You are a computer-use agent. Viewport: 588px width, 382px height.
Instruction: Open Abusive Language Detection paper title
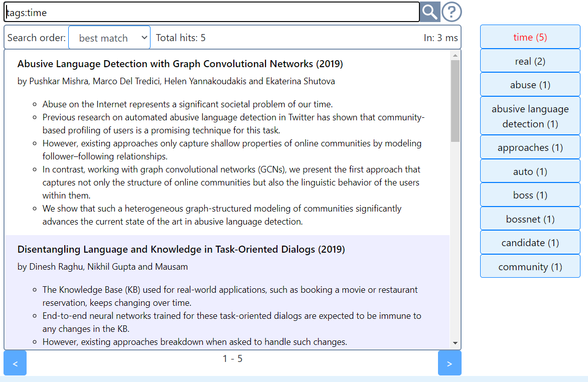(180, 64)
